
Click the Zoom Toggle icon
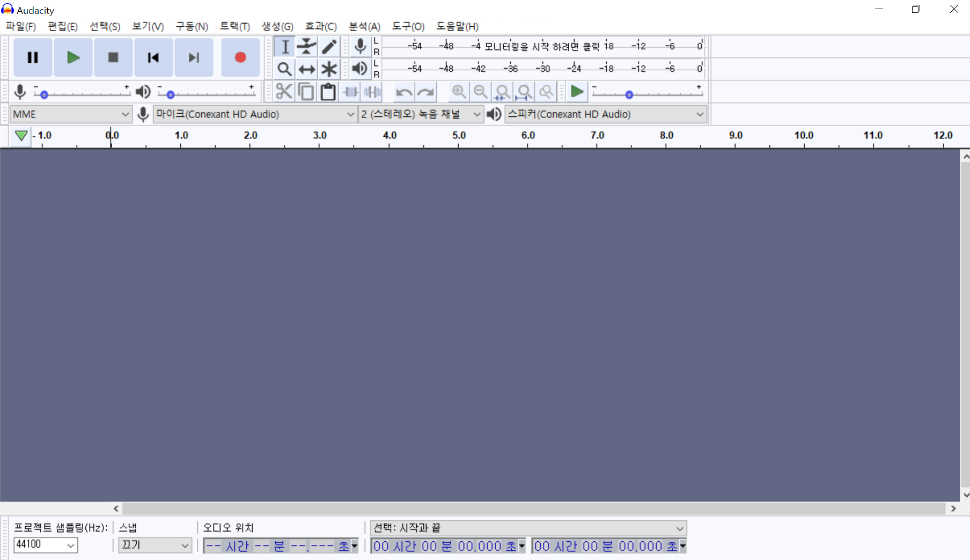[546, 92]
